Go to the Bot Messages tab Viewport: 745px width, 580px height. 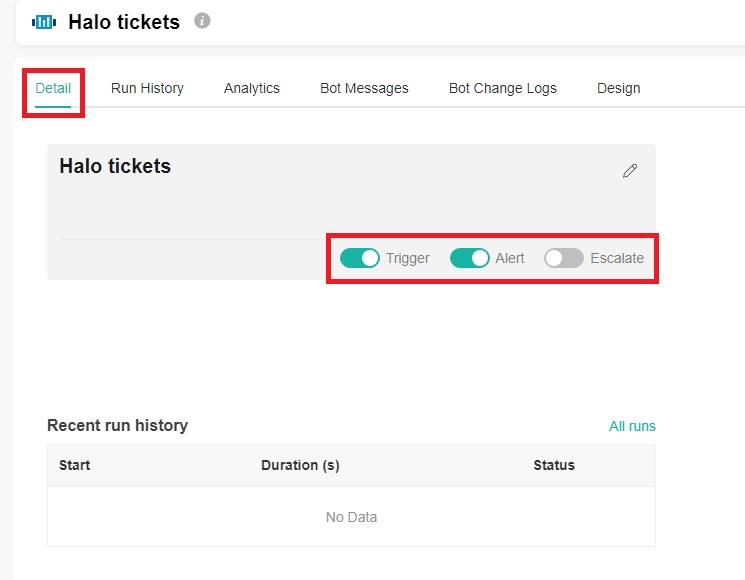(364, 88)
